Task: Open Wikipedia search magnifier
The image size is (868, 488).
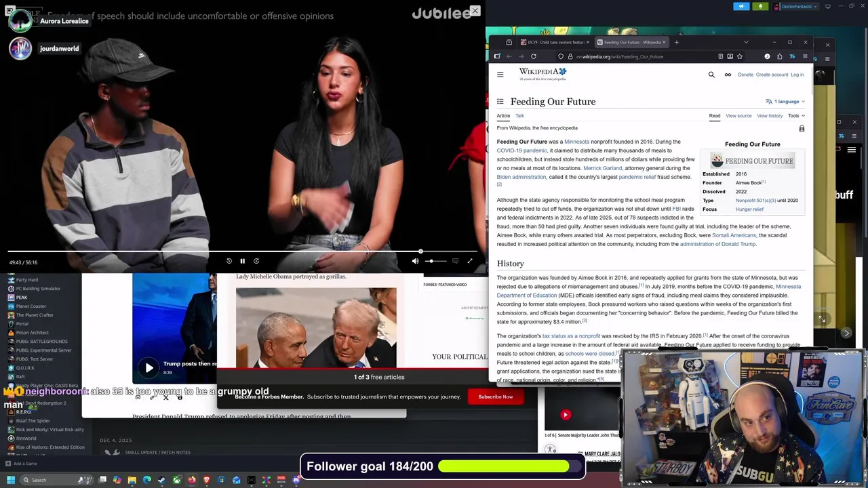Action: 711,75
